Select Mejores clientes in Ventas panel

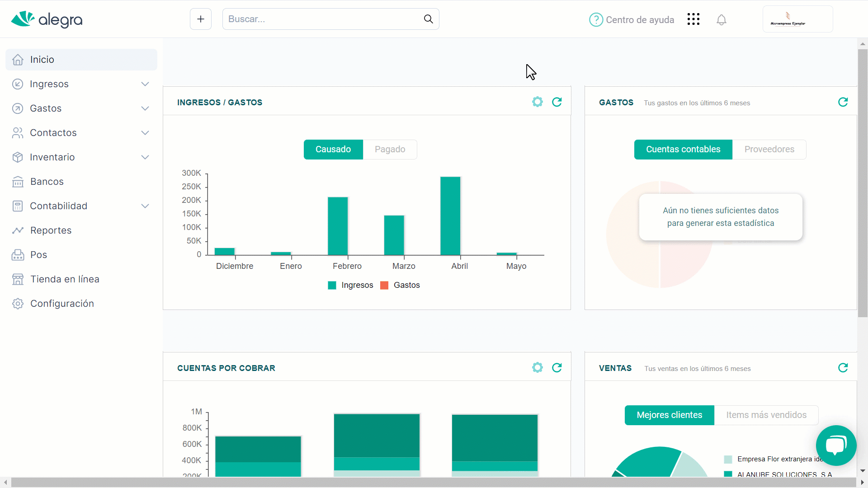click(670, 415)
